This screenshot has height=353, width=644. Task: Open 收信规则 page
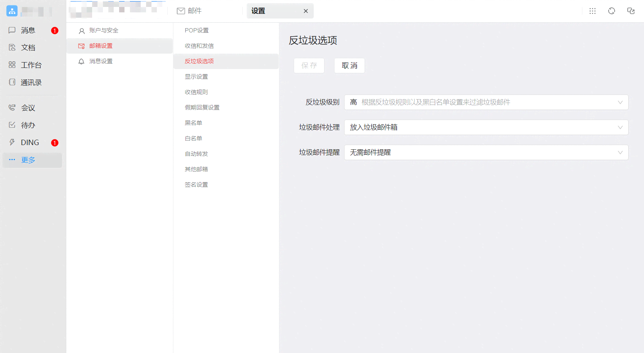click(226, 92)
